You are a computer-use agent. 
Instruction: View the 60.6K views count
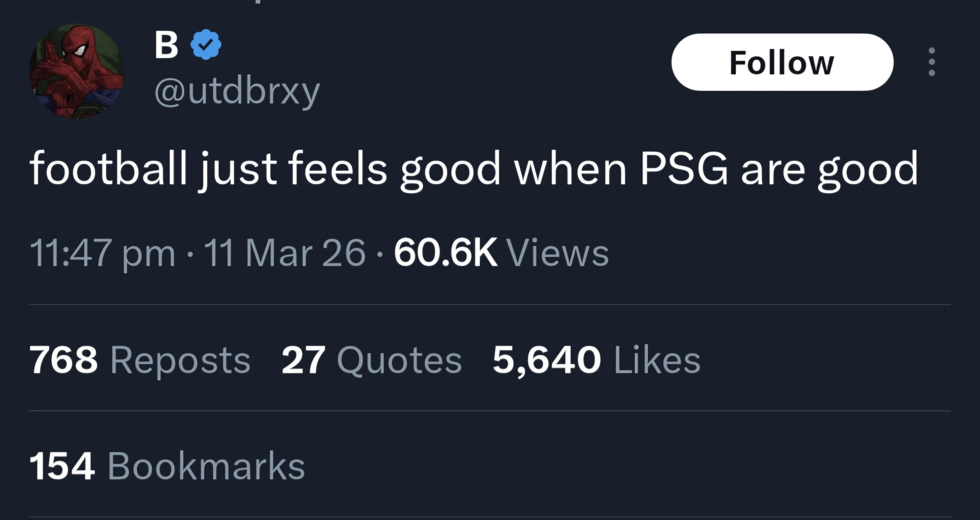point(446,253)
